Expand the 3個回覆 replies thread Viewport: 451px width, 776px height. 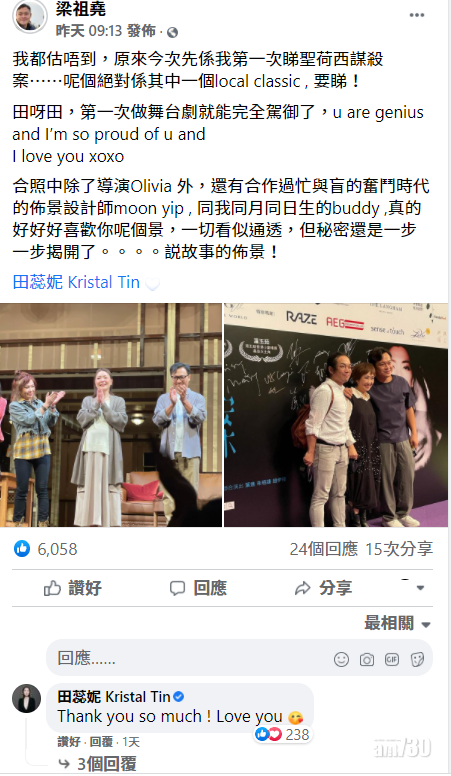click(x=98, y=764)
